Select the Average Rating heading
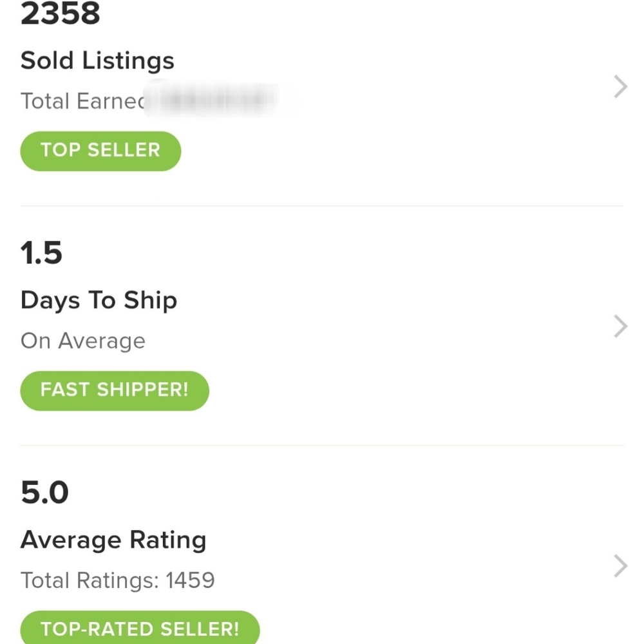Image resolution: width=644 pixels, height=644 pixels. click(113, 540)
